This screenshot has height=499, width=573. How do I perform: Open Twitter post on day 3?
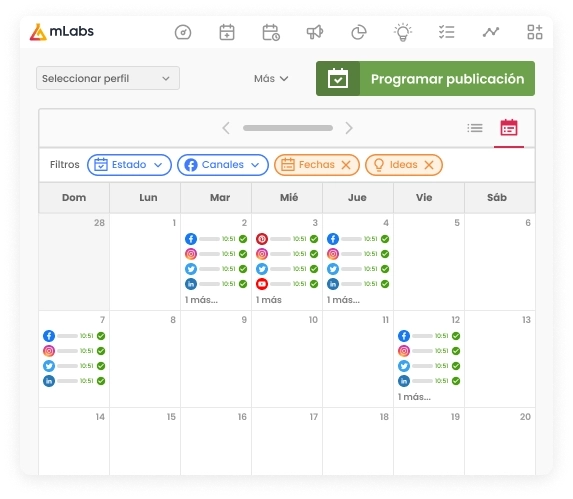287,269
